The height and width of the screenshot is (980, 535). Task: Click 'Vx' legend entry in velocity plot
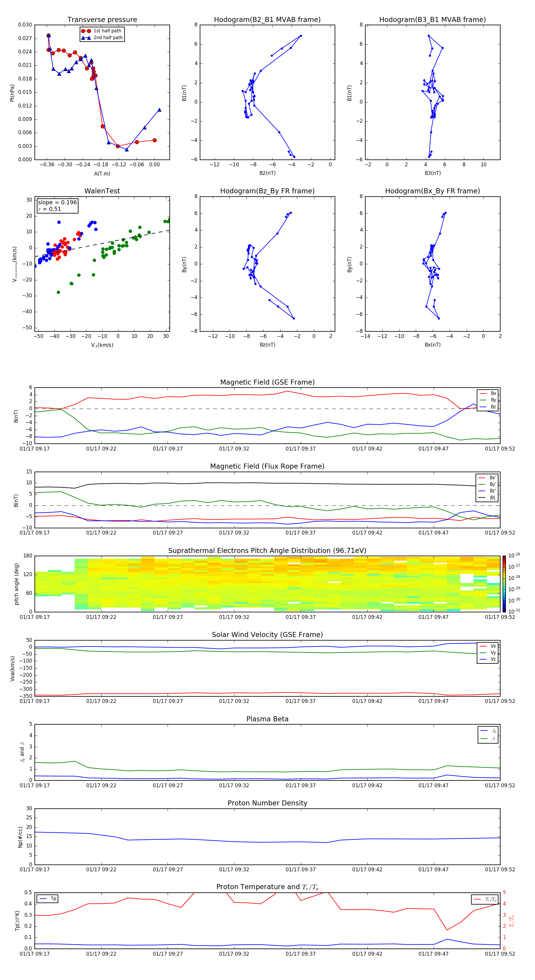tap(488, 646)
